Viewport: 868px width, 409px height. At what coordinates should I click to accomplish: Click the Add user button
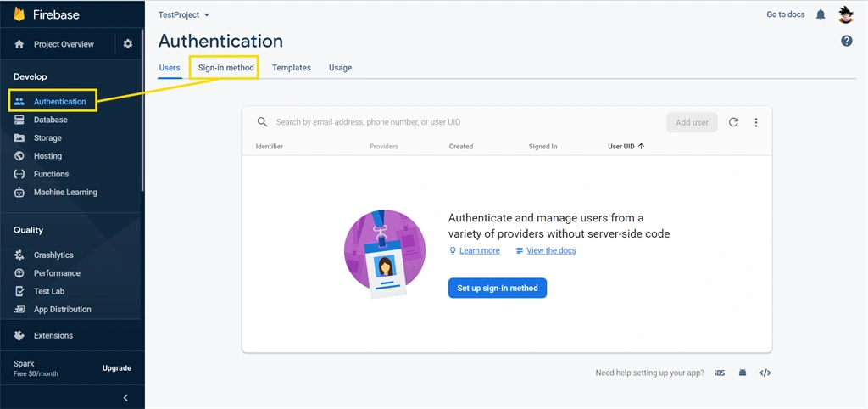692,122
